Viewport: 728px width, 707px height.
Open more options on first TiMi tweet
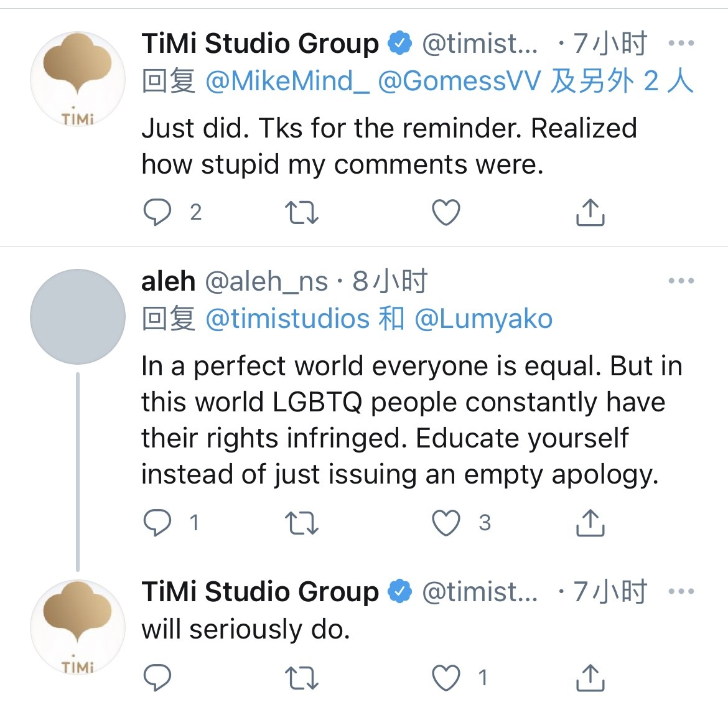681,44
